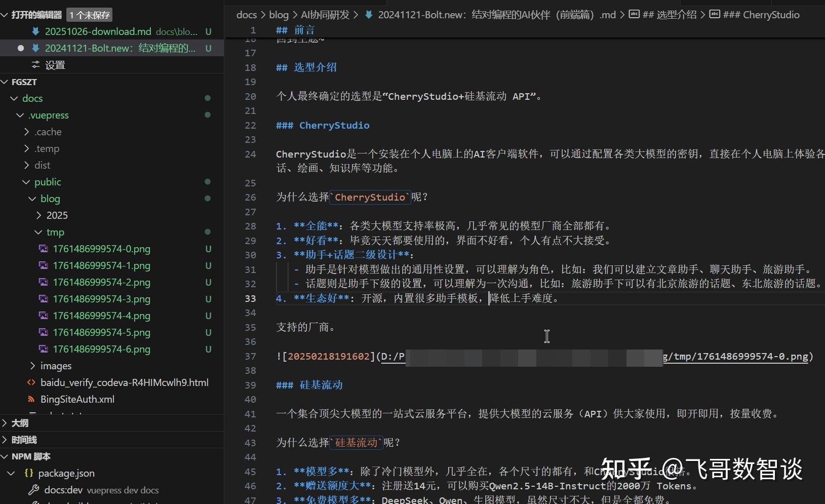
Task: Expand the .cache folder
Action: click(26, 132)
